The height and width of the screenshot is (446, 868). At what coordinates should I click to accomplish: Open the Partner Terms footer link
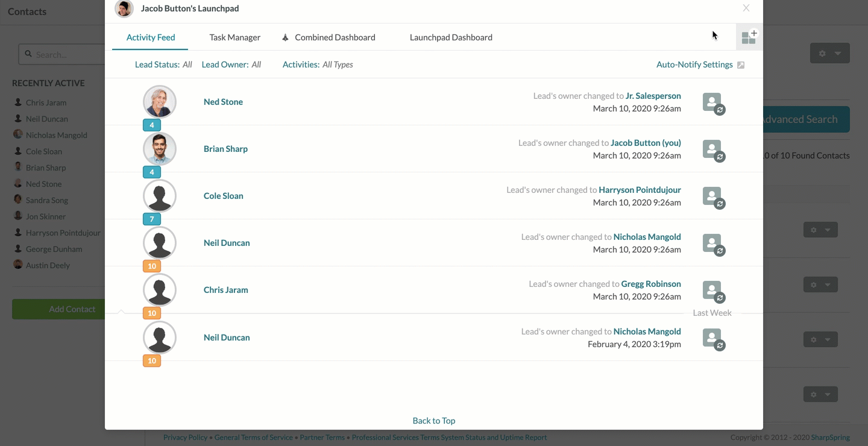[x=322, y=438]
